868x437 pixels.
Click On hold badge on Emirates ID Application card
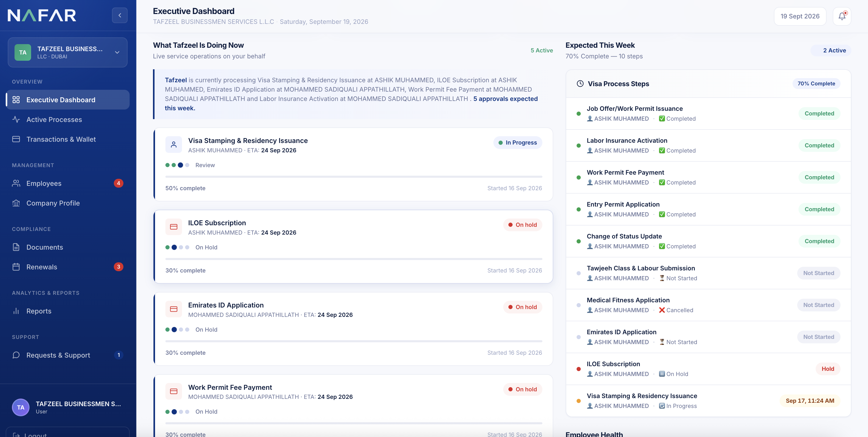pos(523,307)
